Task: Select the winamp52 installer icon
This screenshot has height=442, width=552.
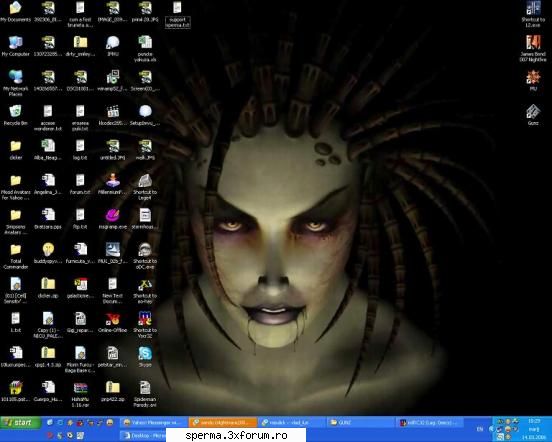Action: [x=113, y=81]
